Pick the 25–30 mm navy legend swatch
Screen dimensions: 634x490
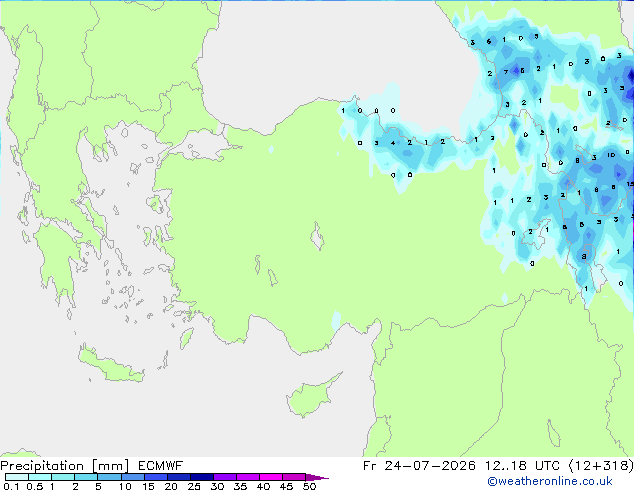(x=201, y=477)
